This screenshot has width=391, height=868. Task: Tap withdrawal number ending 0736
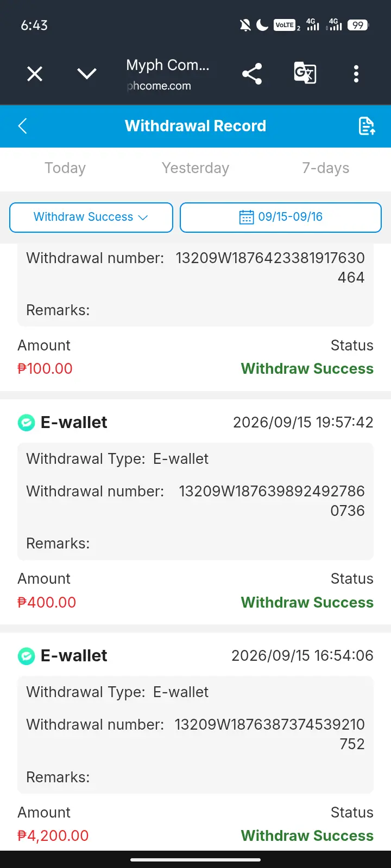[x=272, y=501]
